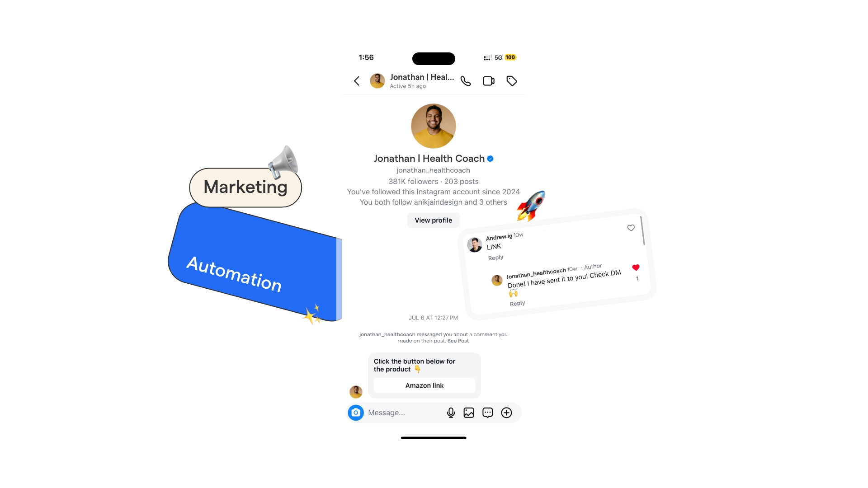Open the jonathan_healthcoach profile page
The height and width of the screenshot is (488, 868).
click(434, 220)
